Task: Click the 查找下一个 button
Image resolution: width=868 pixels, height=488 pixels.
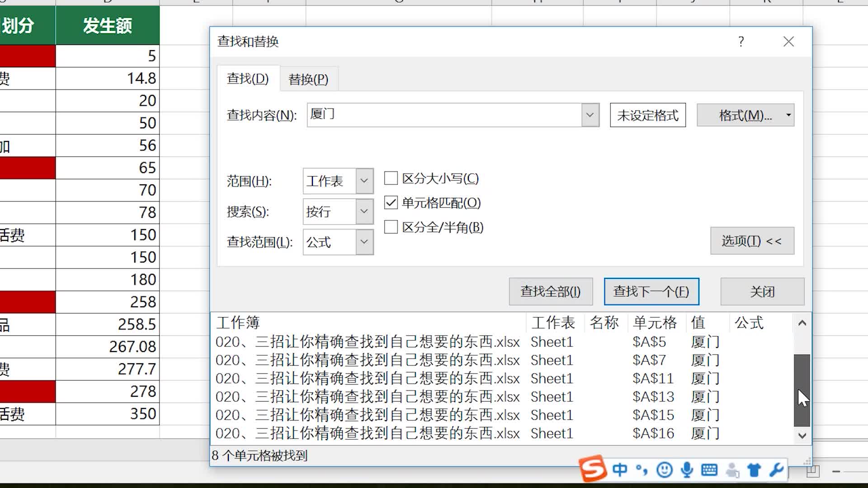Action: [x=651, y=291]
